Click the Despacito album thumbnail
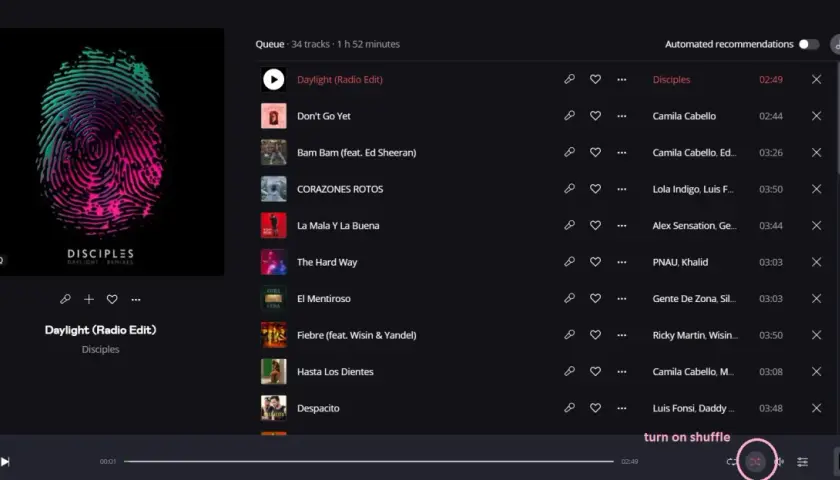 click(x=274, y=408)
